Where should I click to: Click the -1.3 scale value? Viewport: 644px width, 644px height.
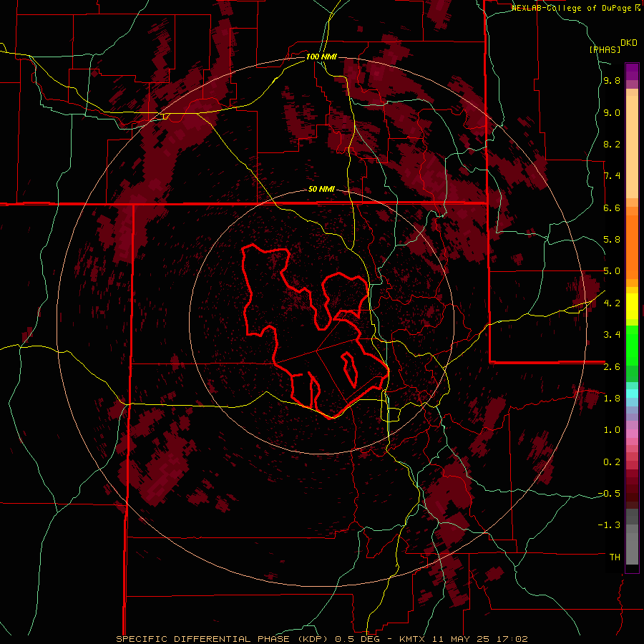(x=609, y=525)
